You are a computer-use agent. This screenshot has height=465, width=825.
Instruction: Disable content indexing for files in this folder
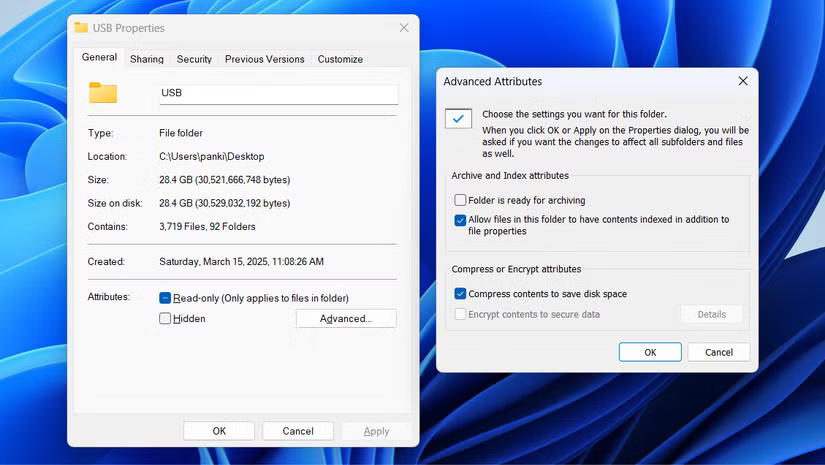(460, 220)
